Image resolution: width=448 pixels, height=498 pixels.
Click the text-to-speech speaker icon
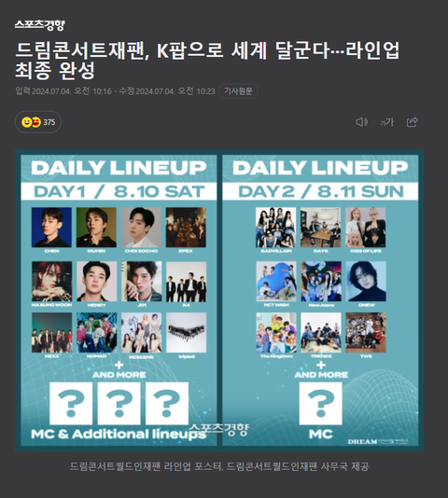click(x=361, y=122)
